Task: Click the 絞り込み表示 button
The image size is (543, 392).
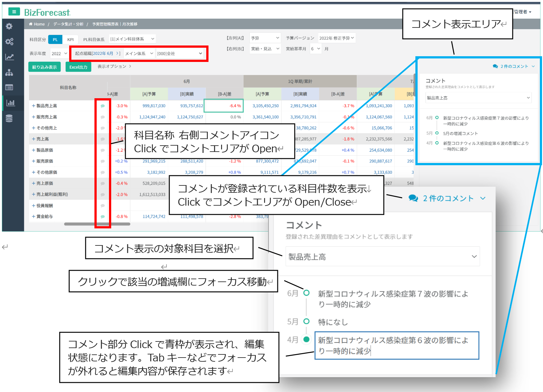Action: tap(45, 67)
